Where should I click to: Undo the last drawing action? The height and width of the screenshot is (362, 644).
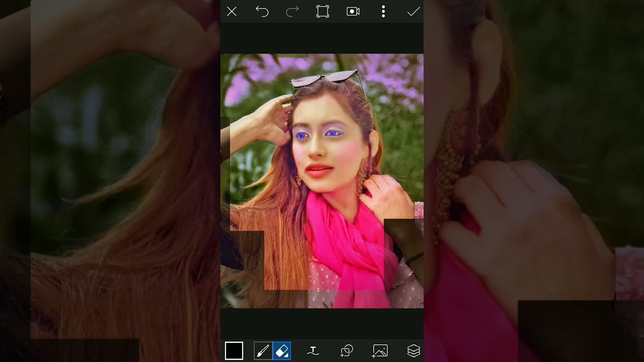[x=262, y=12]
